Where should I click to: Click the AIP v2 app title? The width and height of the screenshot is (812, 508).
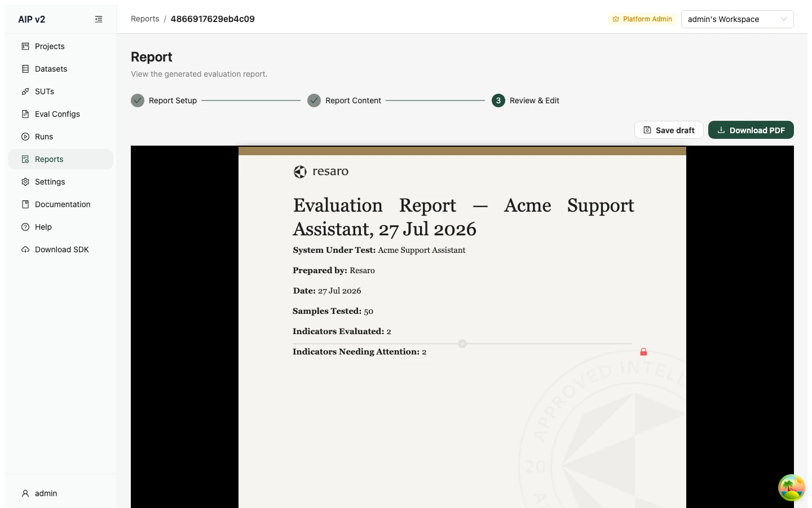[32, 19]
